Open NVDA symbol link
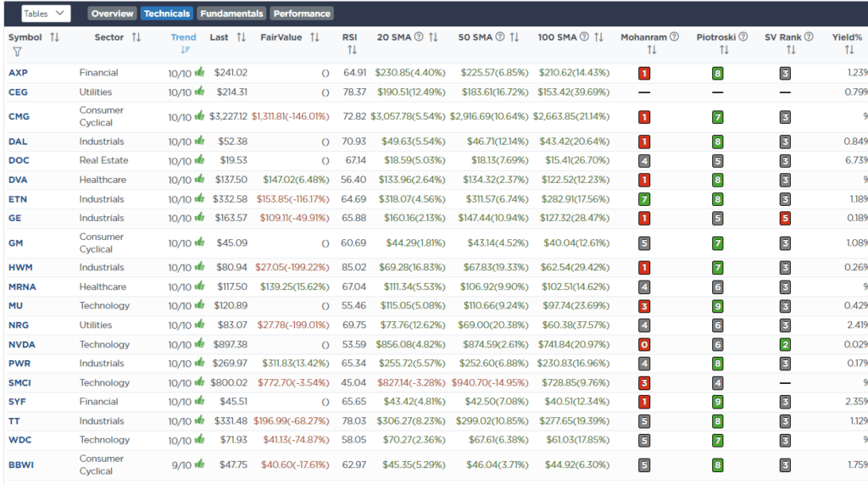868x484 pixels. [x=21, y=344]
